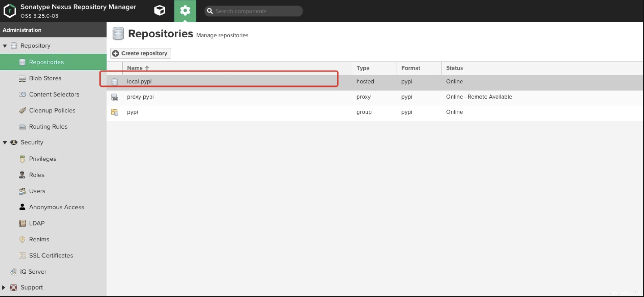Screen dimensions: 644x297
Task: Expand the Support tree section
Action: 4,287
